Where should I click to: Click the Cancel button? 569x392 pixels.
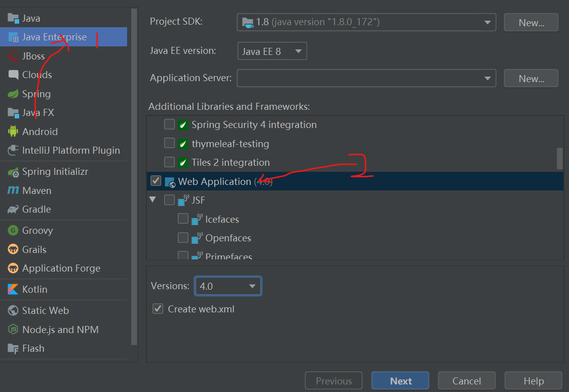click(x=467, y=381)
